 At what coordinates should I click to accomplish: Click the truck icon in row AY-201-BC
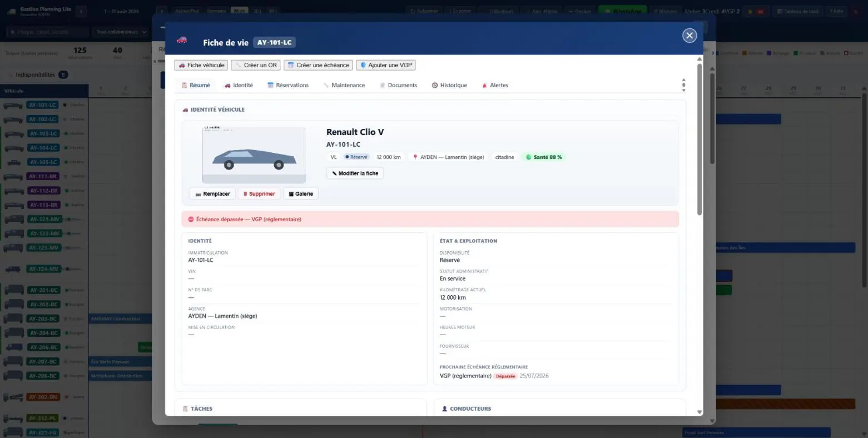coord(14,290)
